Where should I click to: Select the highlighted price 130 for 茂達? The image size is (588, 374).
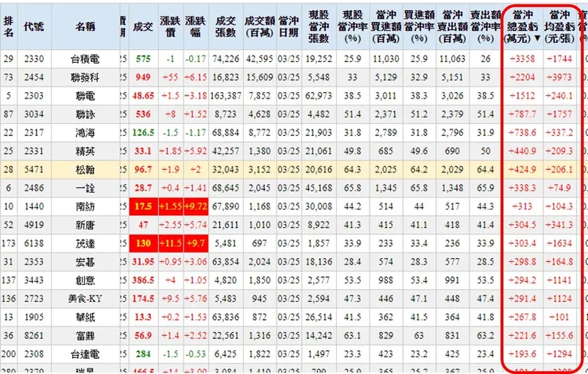coord(143,243)
